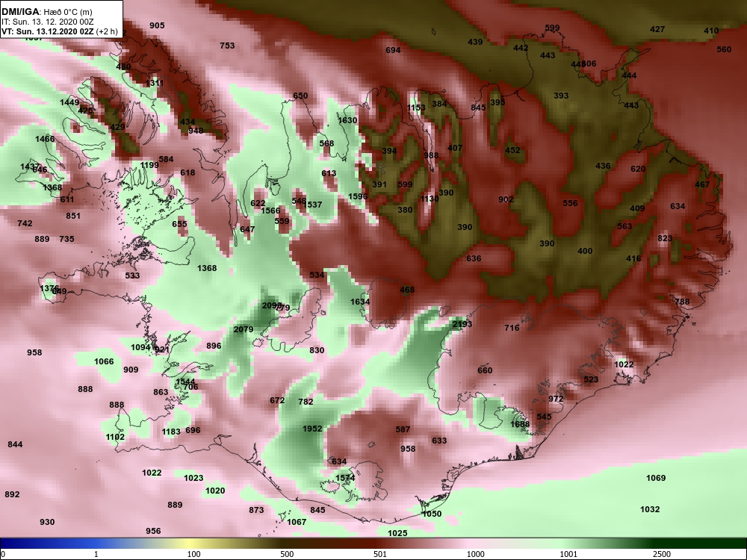Click the 1130 height value on the map
747x560 pixels.
pos(430,199)
